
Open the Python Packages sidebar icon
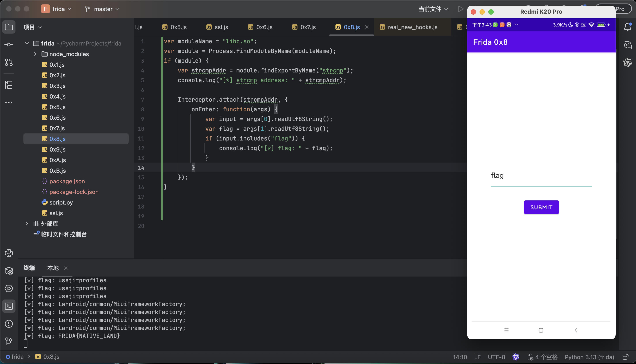tap(9, 271)
